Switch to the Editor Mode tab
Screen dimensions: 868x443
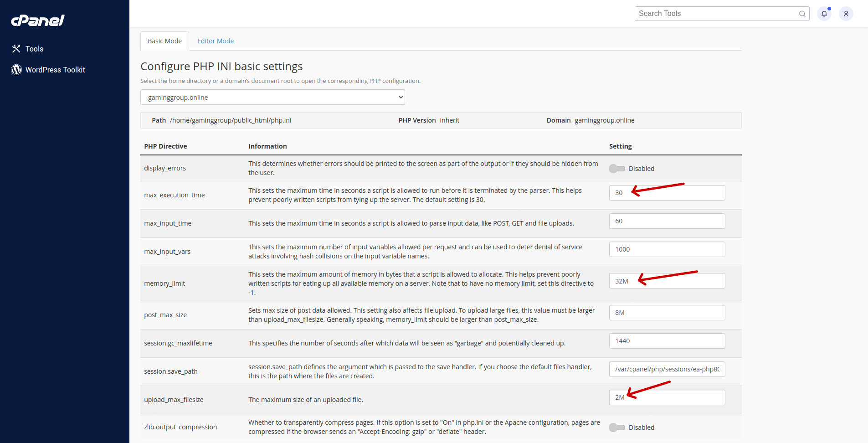(216, 41)
